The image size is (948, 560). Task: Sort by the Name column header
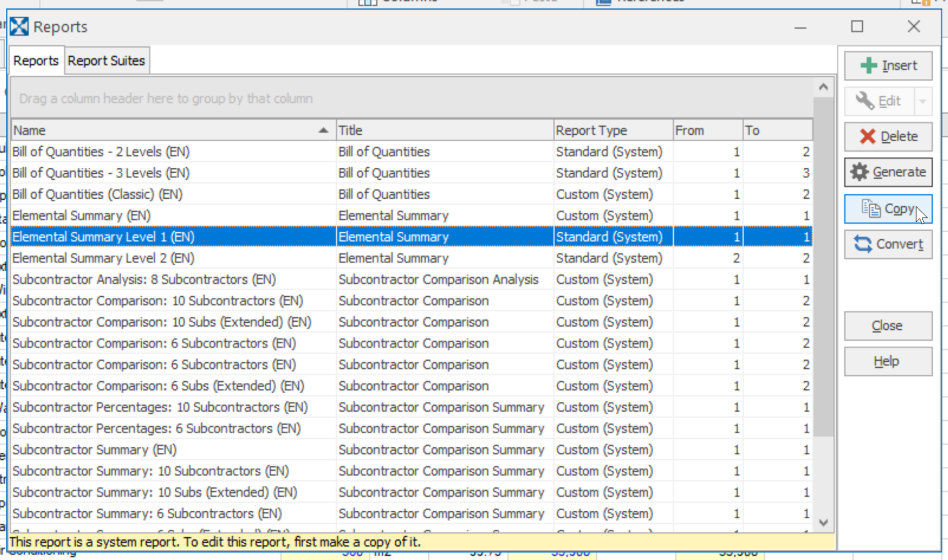click(x=173, y=130)
